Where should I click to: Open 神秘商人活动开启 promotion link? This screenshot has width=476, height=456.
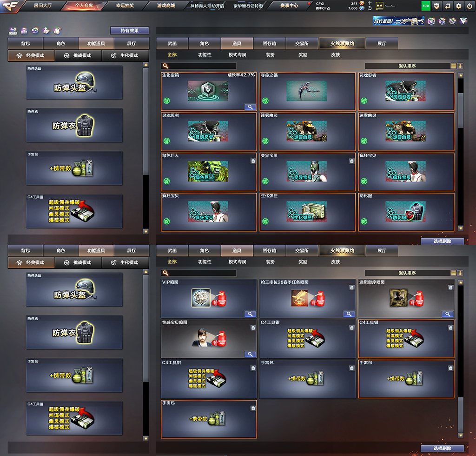coord(207,6)
